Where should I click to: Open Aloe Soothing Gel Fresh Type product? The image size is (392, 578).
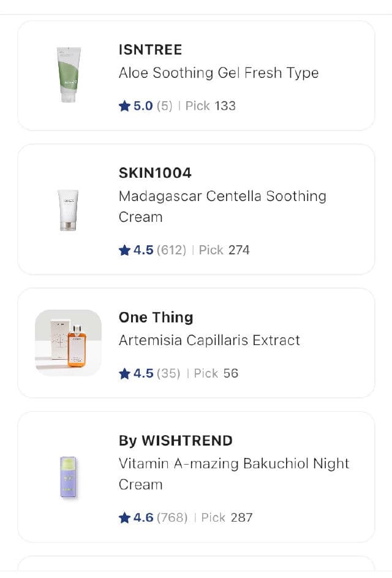click(x=219, y=73)
